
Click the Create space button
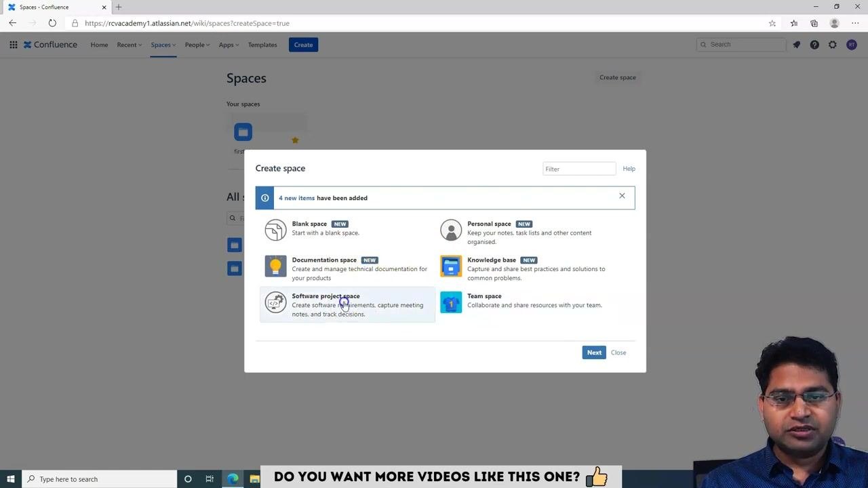[x=618, y=77]
